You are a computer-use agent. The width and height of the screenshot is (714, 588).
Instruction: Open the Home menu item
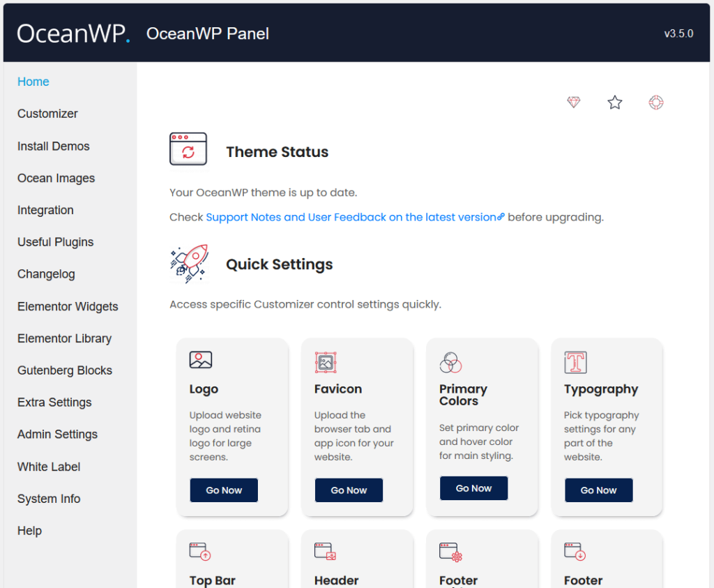tap(33, 82)
